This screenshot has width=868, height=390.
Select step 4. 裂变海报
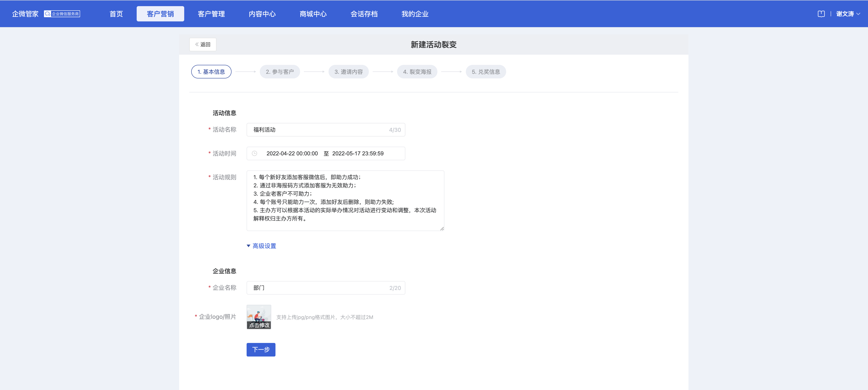(x=417, y=72)
